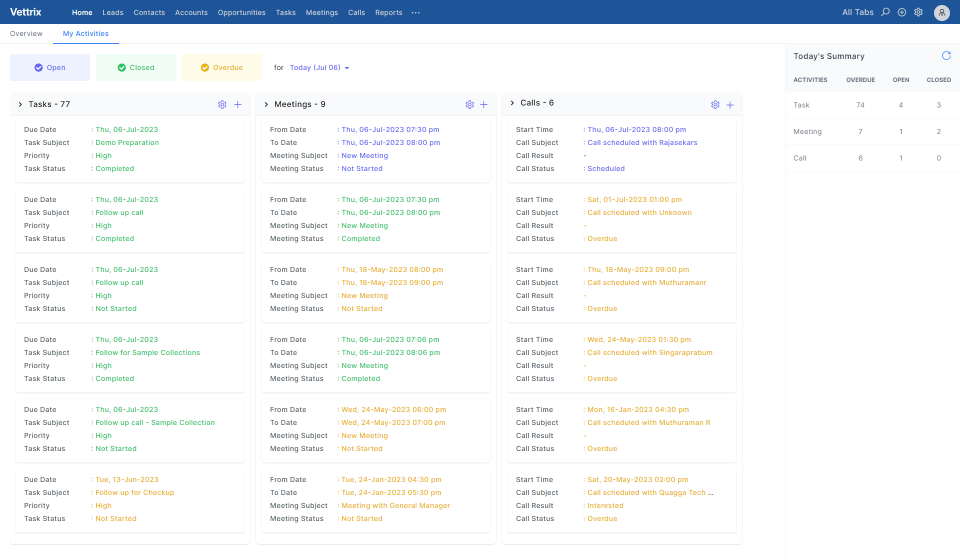
Task: Toggle the Overdue activities filter
Action: tap(222, 67)
